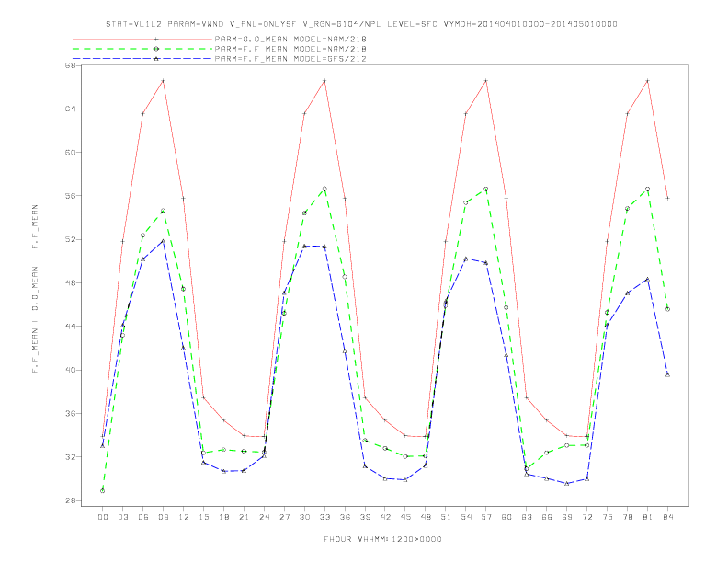The height and width of the screenshot is (563, 728).
Task: Click the chart title starting STAT=VL1L2
Action: pyautogui.click(x=361, y=24)
